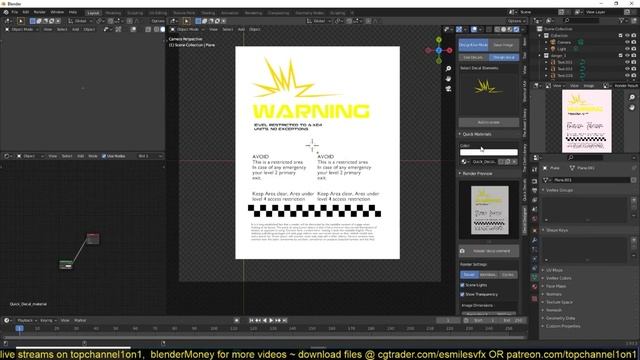Viewport: 640px width, 360px height.
Task: Click the zoom icon in the Render Result image editor
Action: coord(632,97)
